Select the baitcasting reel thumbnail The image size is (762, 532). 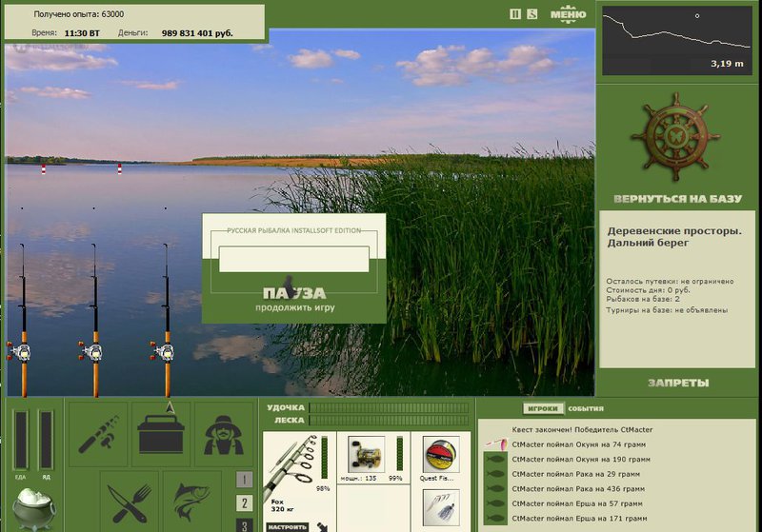[366, 455]
